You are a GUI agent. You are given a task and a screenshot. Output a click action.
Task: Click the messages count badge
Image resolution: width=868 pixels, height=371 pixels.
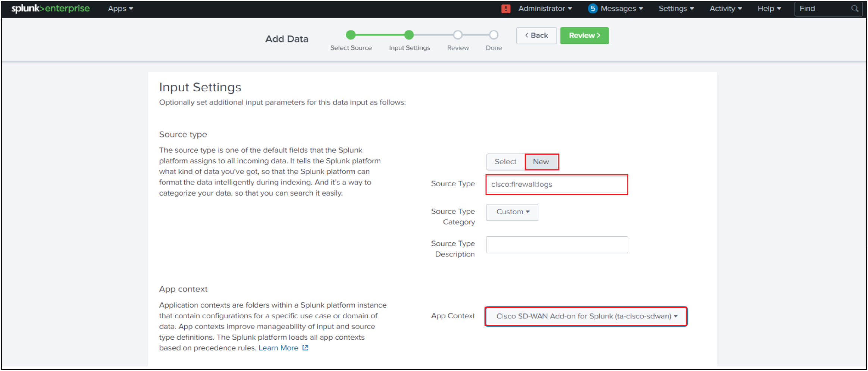coord(592,9)
